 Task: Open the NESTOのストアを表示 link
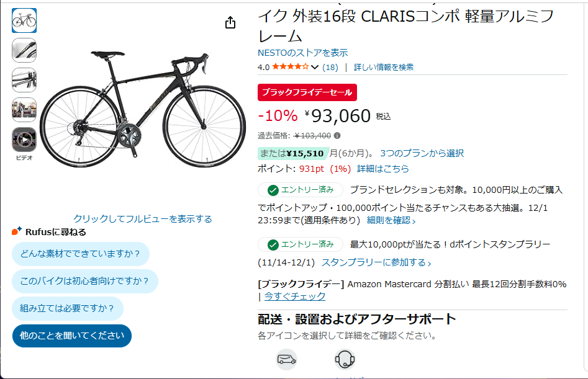click(x=302, y=53)
